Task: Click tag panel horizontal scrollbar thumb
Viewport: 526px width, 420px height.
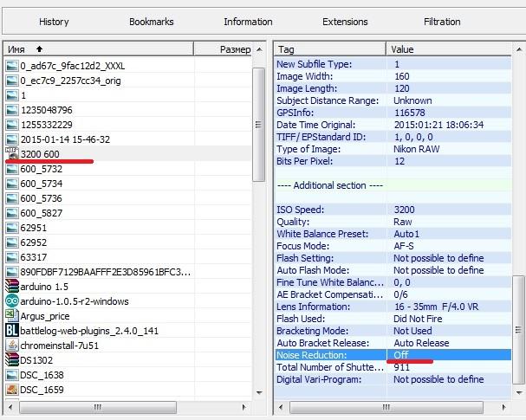Action: coord(386,407)
